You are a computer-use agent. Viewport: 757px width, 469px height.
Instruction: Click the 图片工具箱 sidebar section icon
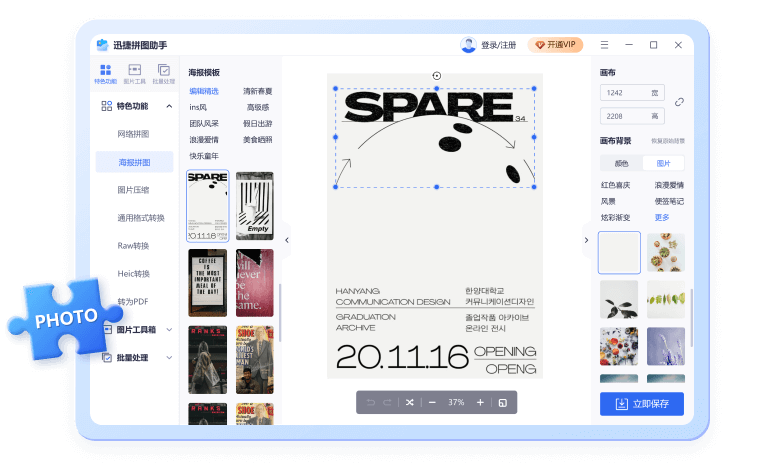[x=107, y=329]
